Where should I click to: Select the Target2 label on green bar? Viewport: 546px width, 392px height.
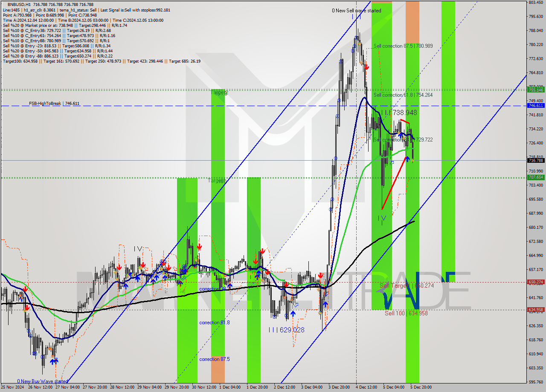(219, 92)
